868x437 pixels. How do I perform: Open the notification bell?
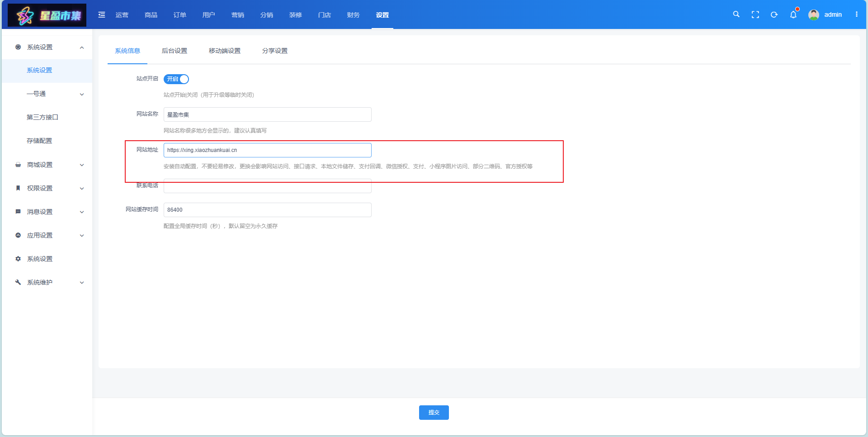tap(793, 14)
